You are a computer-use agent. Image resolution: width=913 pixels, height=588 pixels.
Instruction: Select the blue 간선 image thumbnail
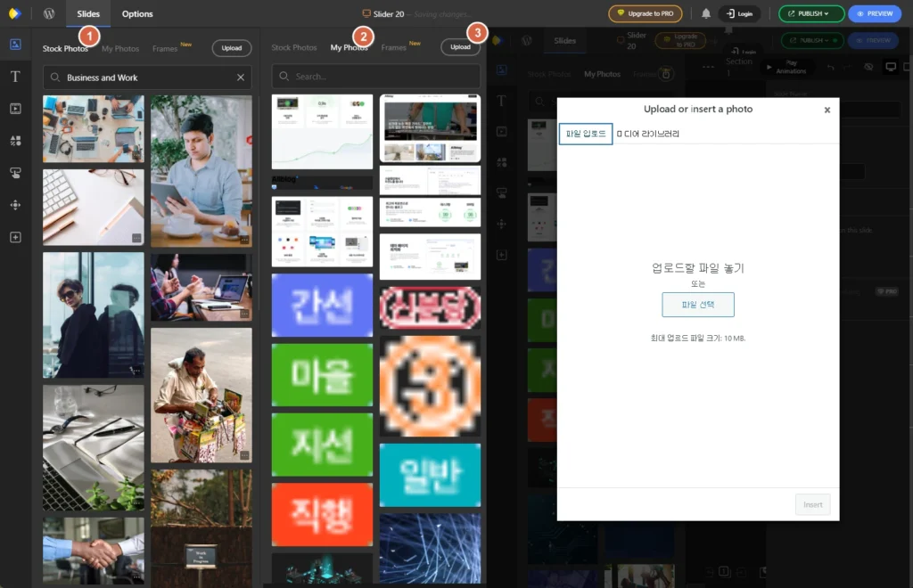(x=322, y=306)
